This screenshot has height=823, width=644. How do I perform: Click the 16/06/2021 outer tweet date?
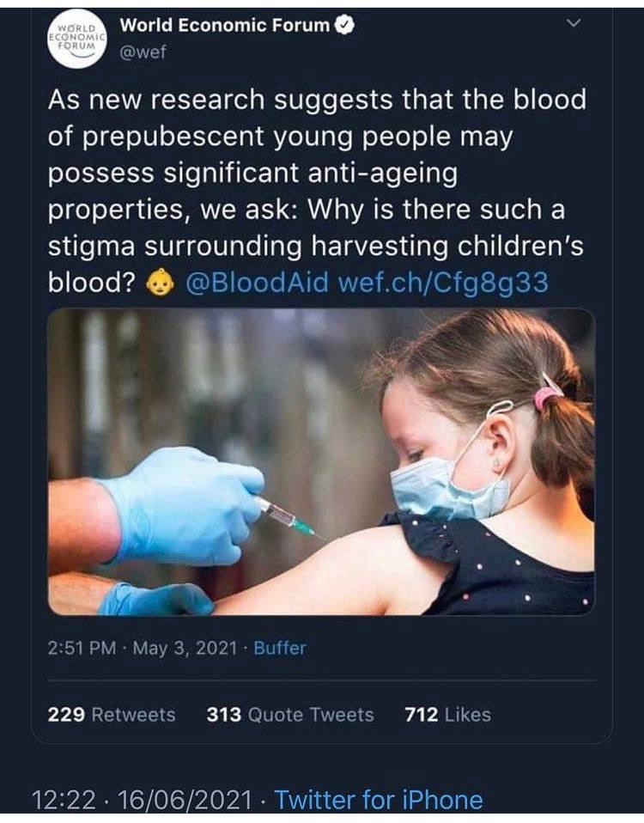click(x=185, y=800)
